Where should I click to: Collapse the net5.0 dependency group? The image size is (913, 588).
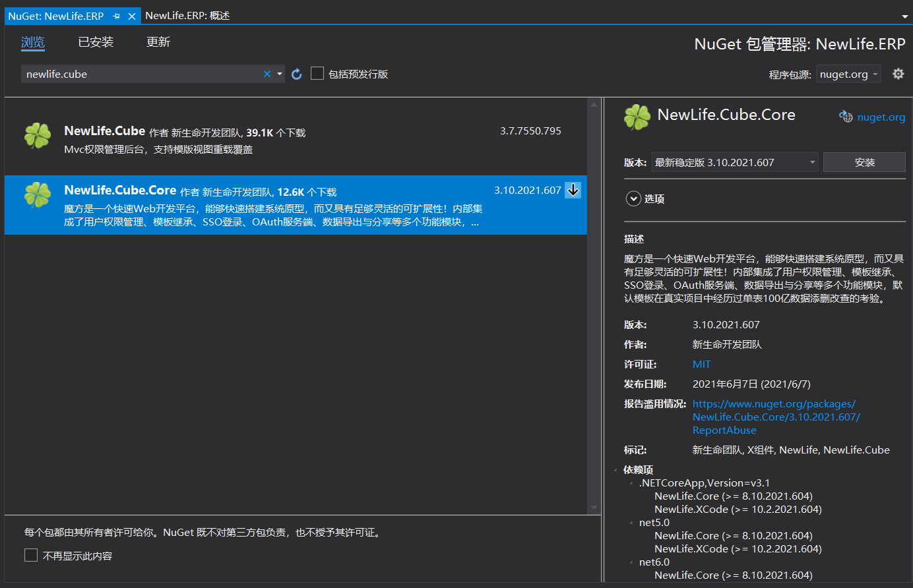(x=631, y=523)
